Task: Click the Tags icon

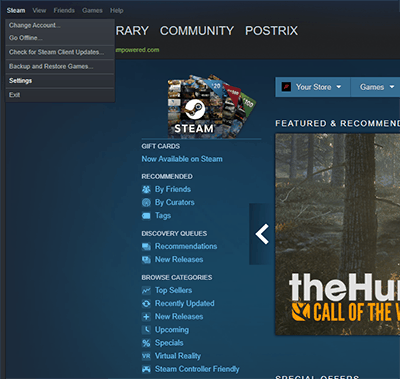Action: coord(146,216)
